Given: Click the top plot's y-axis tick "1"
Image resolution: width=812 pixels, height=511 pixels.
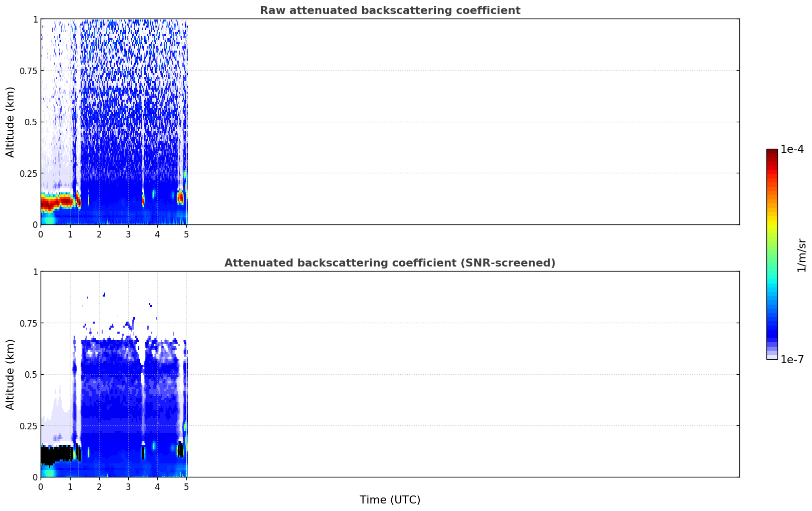Looking at the screenshot, I should tap(35, 19).
